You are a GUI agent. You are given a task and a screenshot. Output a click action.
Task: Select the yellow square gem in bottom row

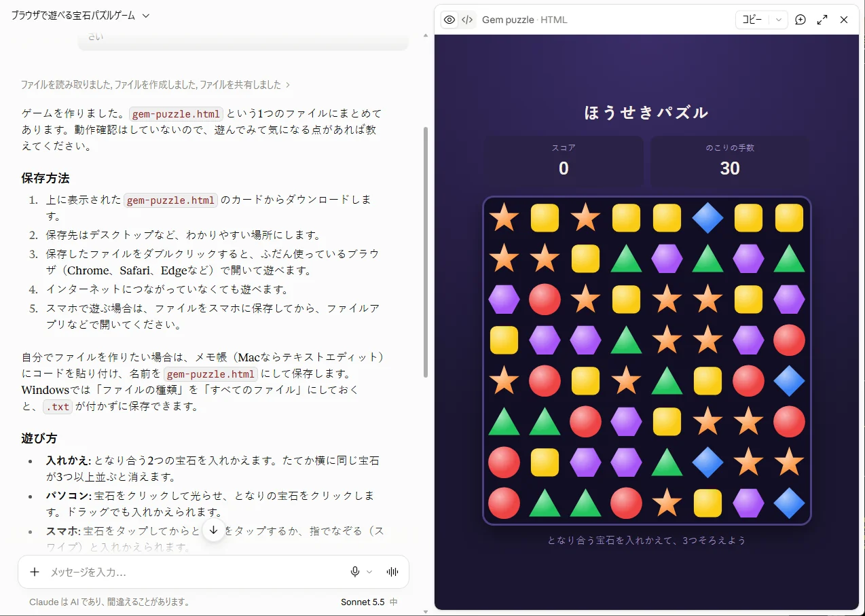click(x=707, y=503)
